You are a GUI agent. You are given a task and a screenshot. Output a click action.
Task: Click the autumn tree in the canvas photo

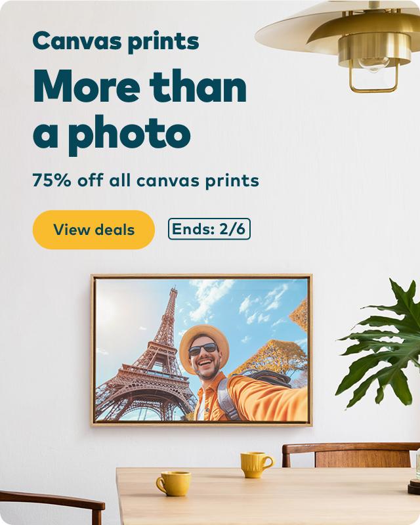tap(271, 358)
